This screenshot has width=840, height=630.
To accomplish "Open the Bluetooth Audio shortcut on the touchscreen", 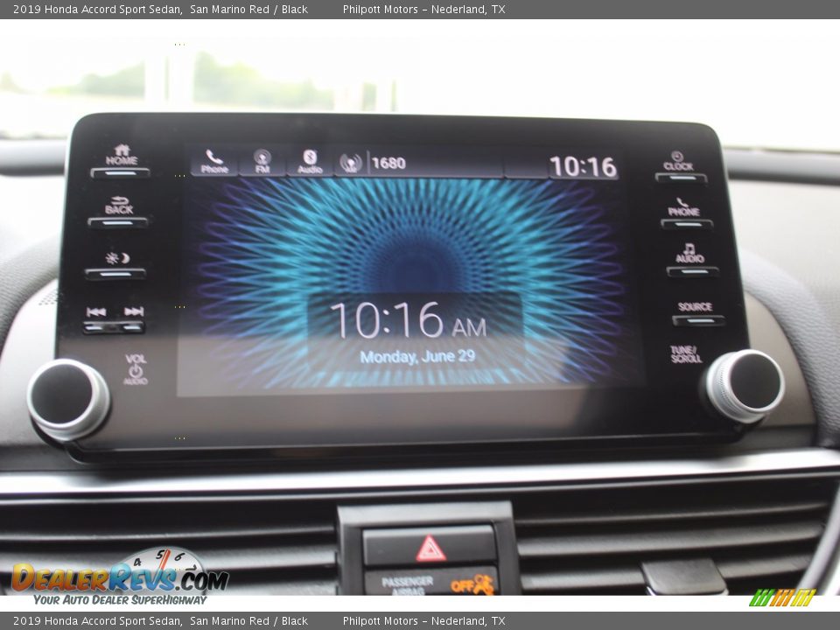I will [310, 162].
